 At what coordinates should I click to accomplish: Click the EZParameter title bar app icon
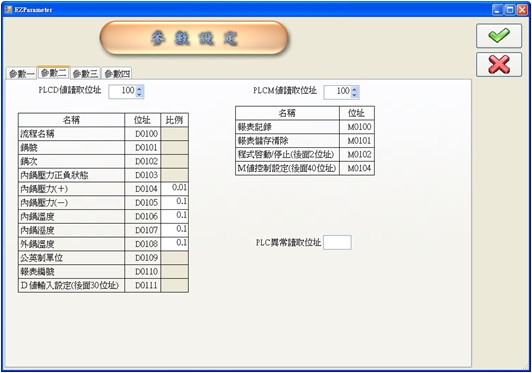click(x=8, y=10)
